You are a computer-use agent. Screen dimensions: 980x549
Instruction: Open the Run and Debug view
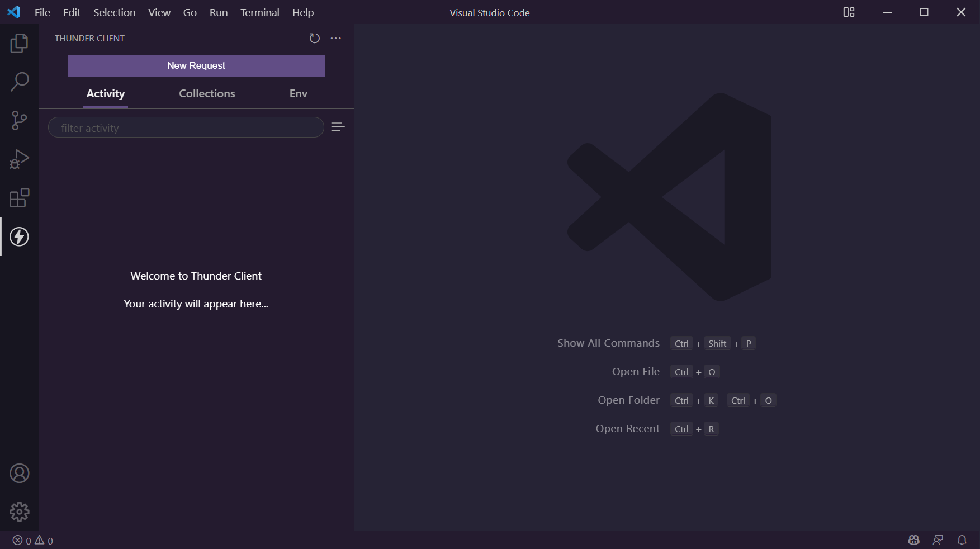[19, 159]
